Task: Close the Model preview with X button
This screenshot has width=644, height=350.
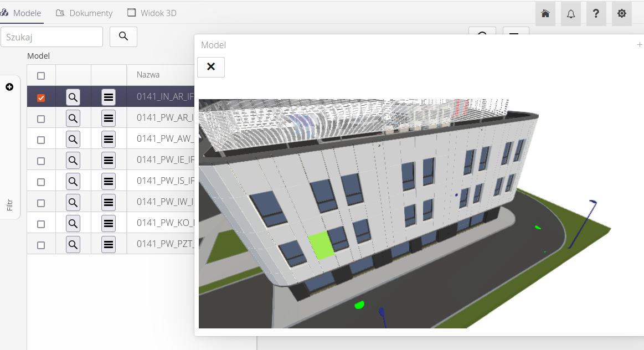Action: (x=211, y=67)
